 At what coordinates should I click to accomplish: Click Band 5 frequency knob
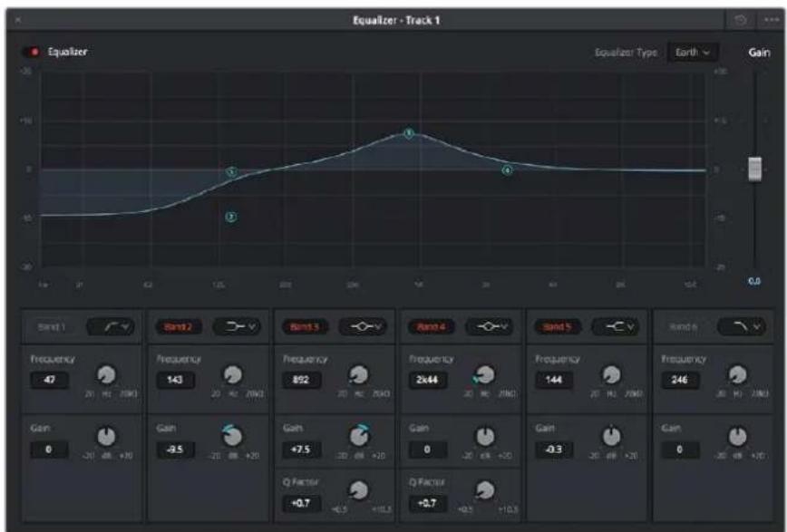pyautogui.click(x=611, y=375)
